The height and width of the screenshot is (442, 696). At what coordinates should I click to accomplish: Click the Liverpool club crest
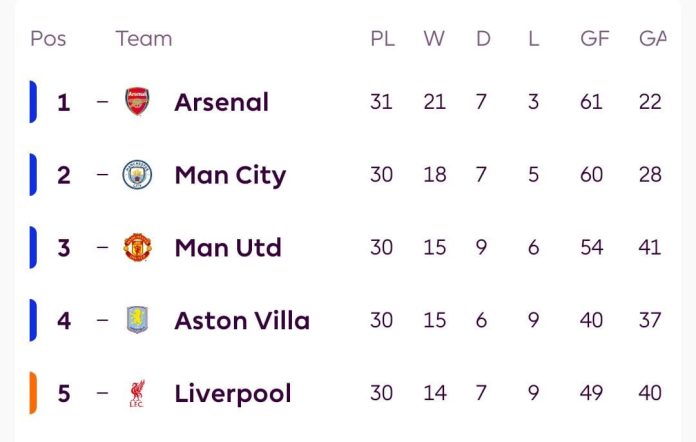(x=137, y=393)
